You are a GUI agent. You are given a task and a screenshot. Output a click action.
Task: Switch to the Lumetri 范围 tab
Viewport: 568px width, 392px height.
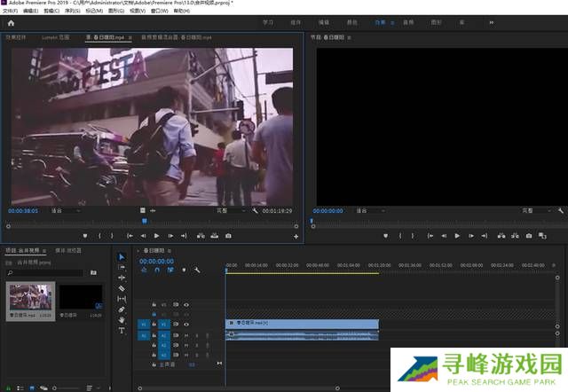click(x=54, y=38)
